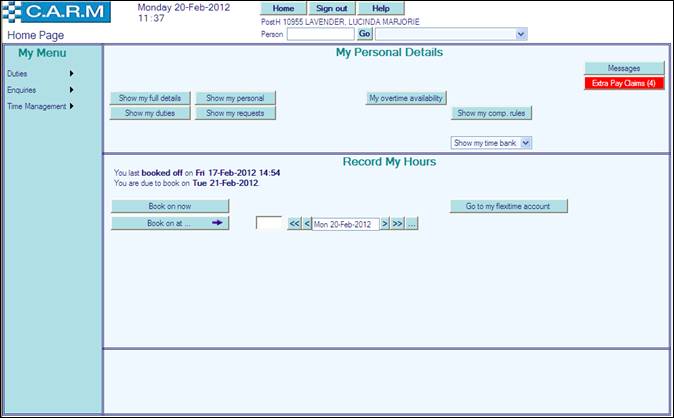The width and height of the screenshot is (674, 418).
Task: Jump forward with double-right arrow
Action: 397,224
